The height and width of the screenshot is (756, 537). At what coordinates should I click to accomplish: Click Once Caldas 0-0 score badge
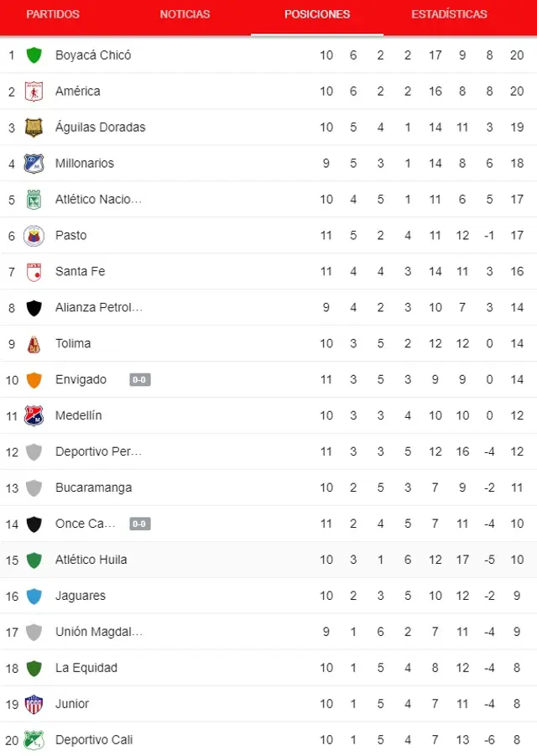[140, 524]
